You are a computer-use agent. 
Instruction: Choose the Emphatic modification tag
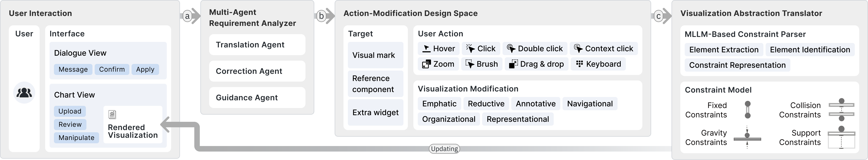pos(439,104)
